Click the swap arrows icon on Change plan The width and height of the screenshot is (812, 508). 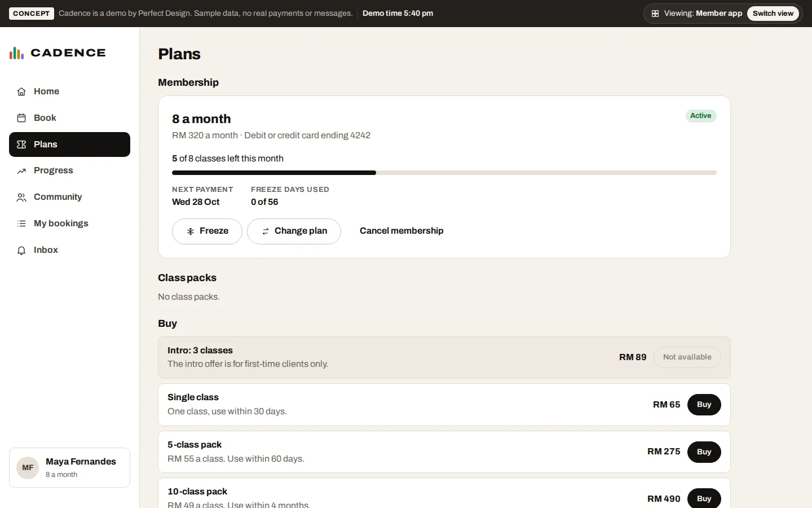[x=266, y=231]
